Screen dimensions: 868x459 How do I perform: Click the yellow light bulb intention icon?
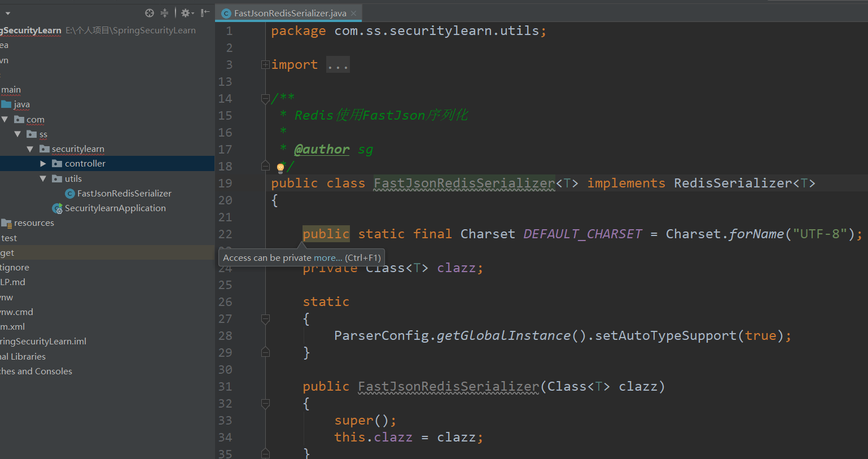pos(280,167)
